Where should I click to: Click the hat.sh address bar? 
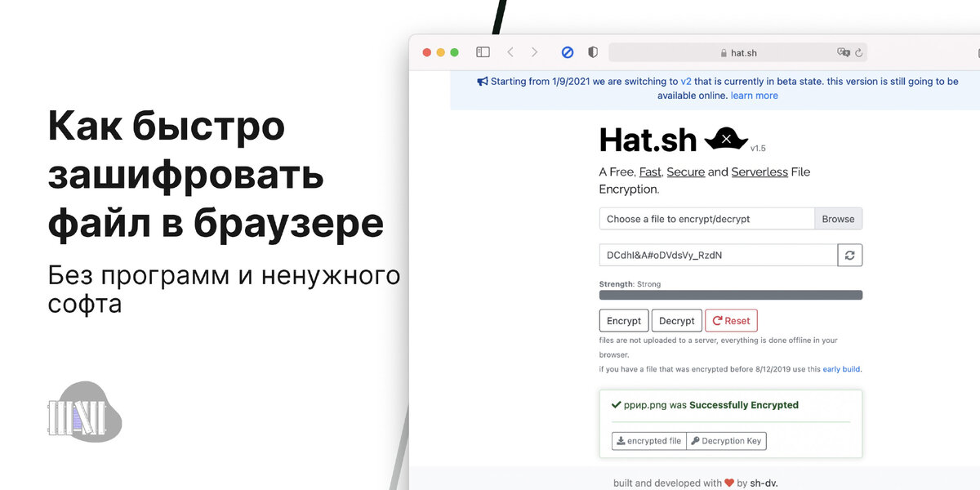737,52
